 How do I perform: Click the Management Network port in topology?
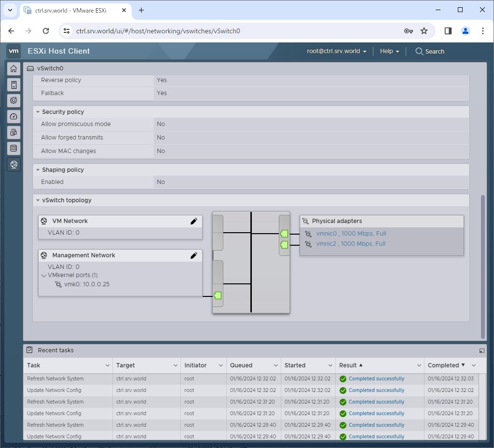click(218, 296)
